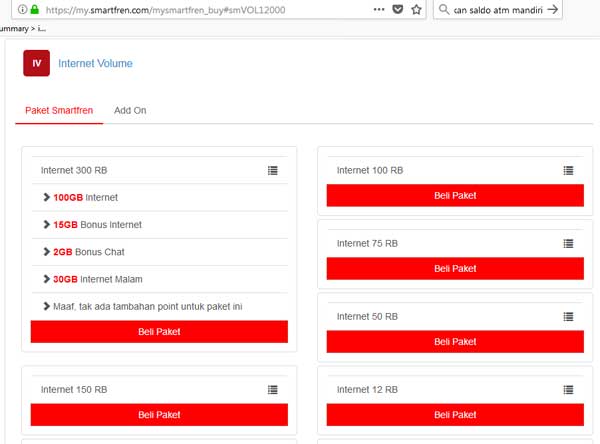The width and height of the screenshot is (600, 444).
Task: Expand the 2GB Bonus Chat chevron row
Action: pyautogui.click(x=160, y=252)
